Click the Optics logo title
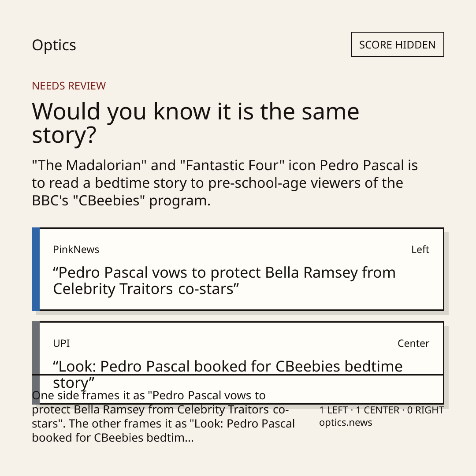Viewport: 476px width, 476px height. coord(54,45)
